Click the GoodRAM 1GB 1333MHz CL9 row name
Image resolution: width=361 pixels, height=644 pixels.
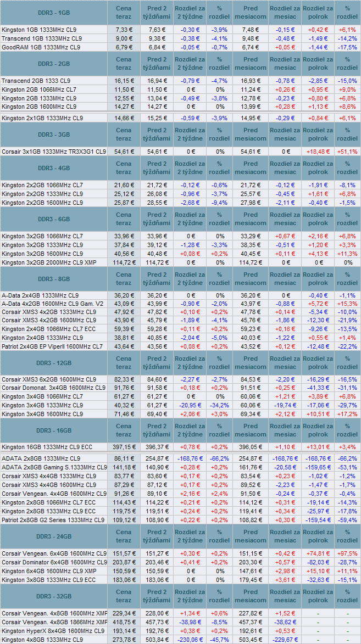point(41,47)
